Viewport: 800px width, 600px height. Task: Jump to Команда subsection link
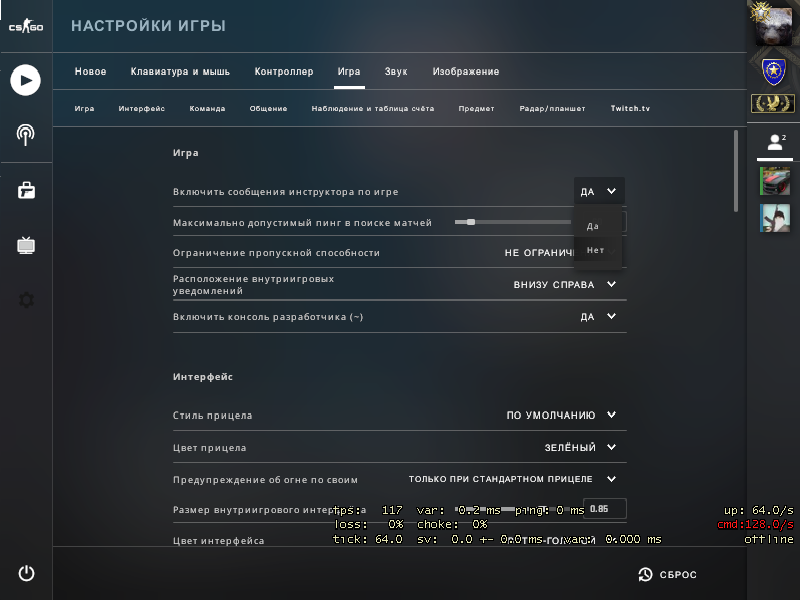[207, 108]
